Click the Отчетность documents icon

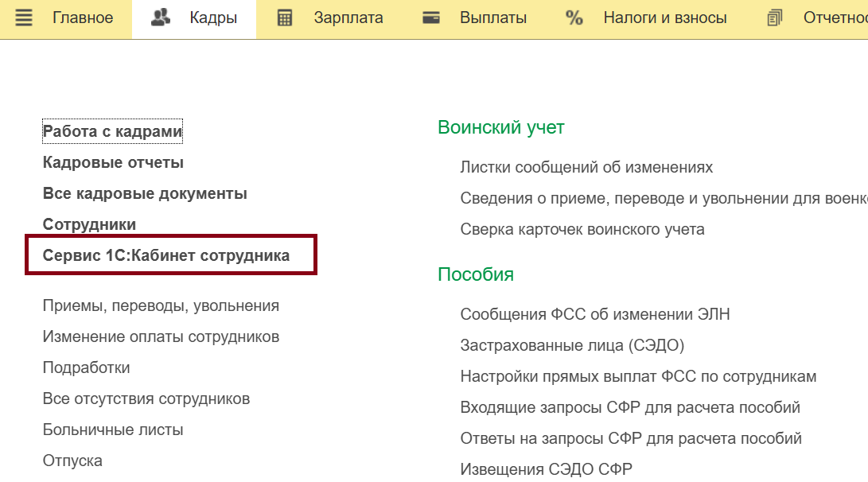(774, 17)
